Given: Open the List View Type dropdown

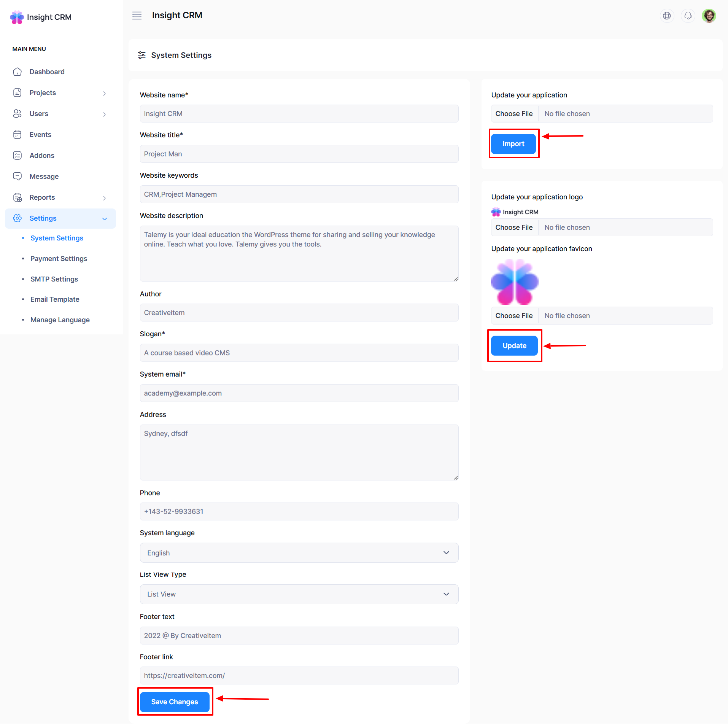Looking at the screenshot, I should click(299, 594).
